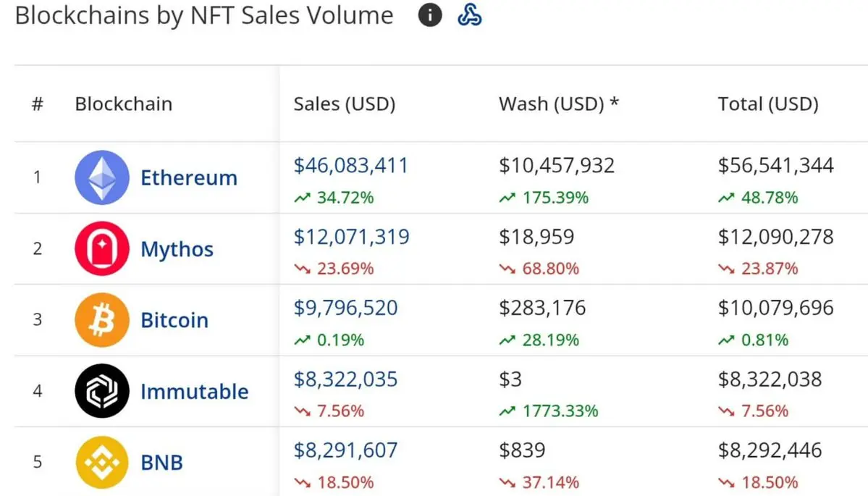
Task: Click the info icon beside the title
Action: point(430,15)
